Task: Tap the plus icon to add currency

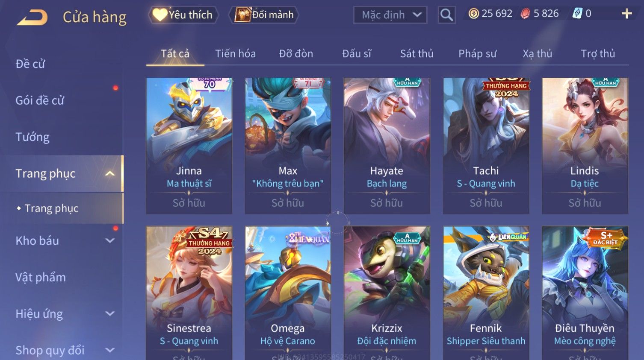Action: point(626,14)
